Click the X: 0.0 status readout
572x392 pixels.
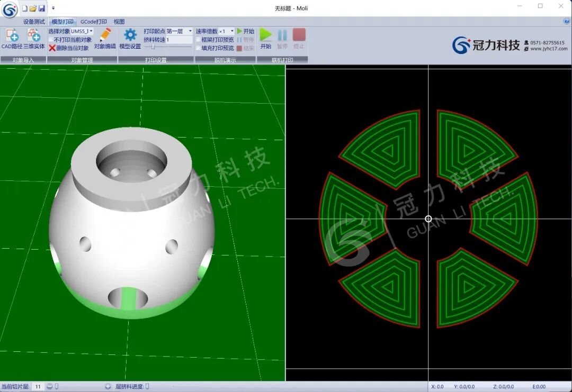click(x=437, y=387)
